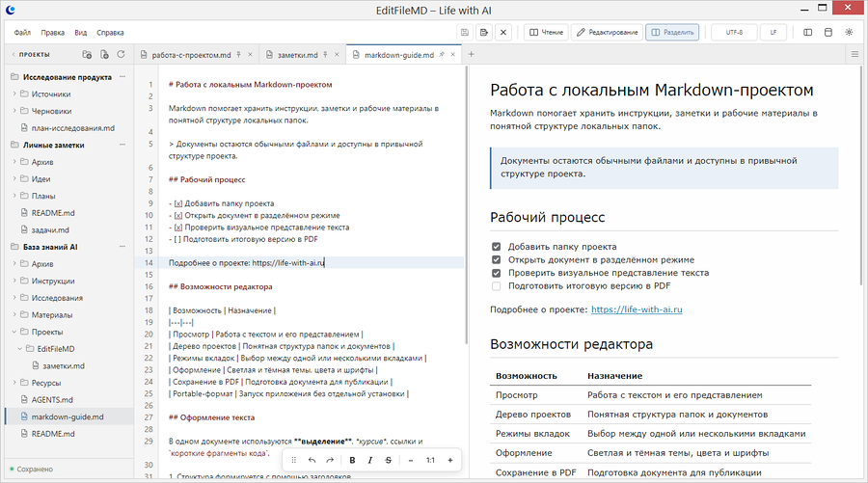The image size is (868, 483).
Task: Expand the Источники folder
Action: (x=14, y=94)
